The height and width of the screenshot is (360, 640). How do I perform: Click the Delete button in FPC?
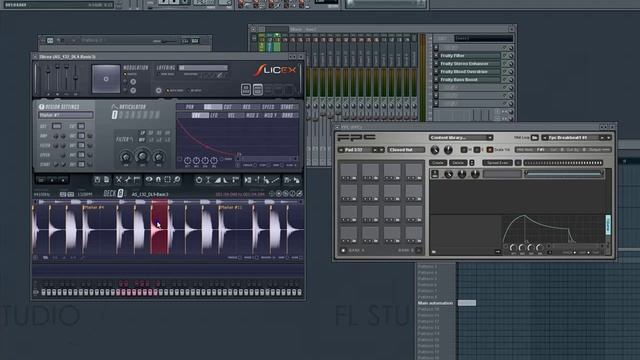pos(458,162)
